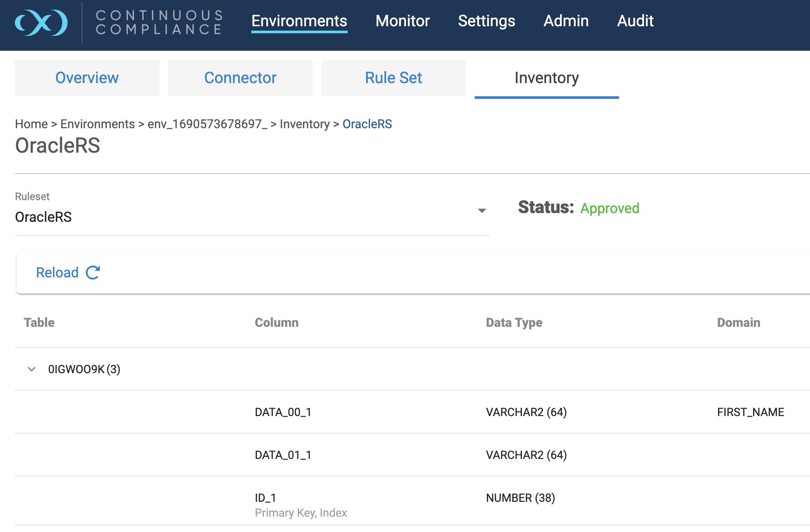Click the OracleRS breadcrumb link
This screenshot has height=532, width=810.
(x=367, y=124)
